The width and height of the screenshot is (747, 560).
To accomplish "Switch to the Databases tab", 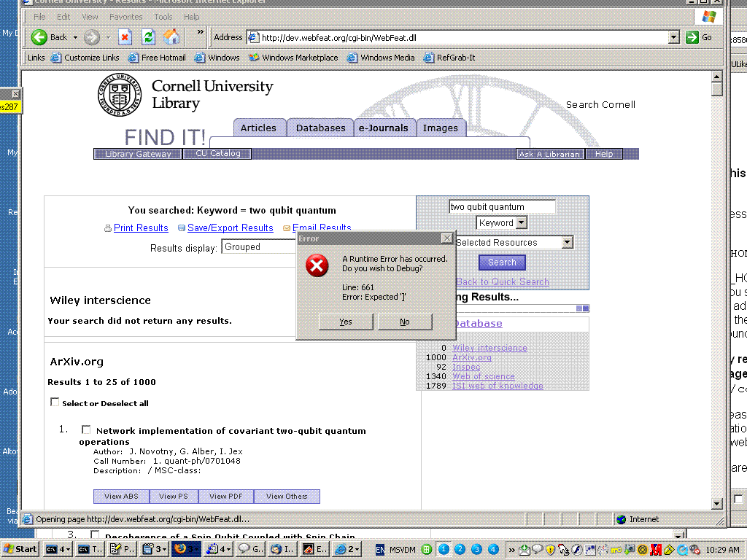I will point(321,128).
